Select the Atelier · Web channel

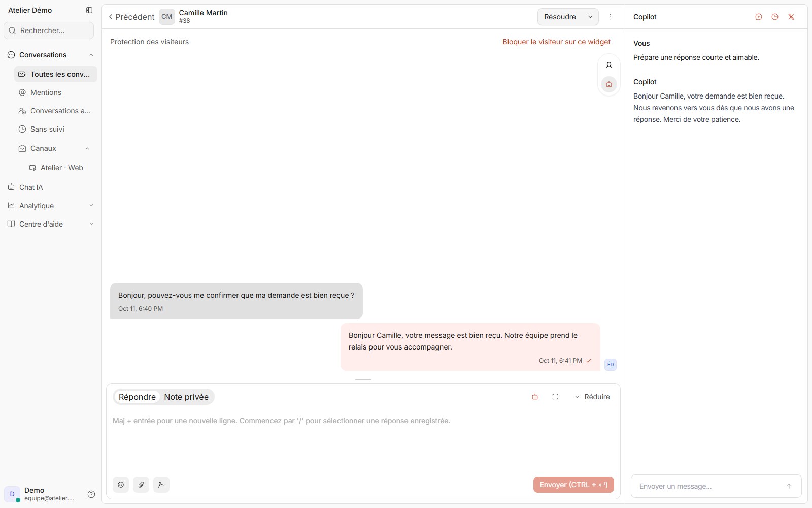pyautogui.click(x=61, y=168)
